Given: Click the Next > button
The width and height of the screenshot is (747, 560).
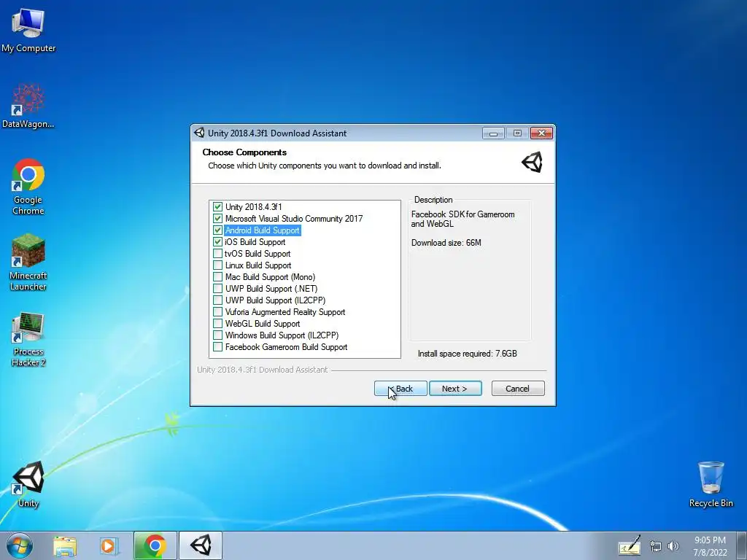Looking at the screenshot, I should pyautogui.click(x=455, y=389).
